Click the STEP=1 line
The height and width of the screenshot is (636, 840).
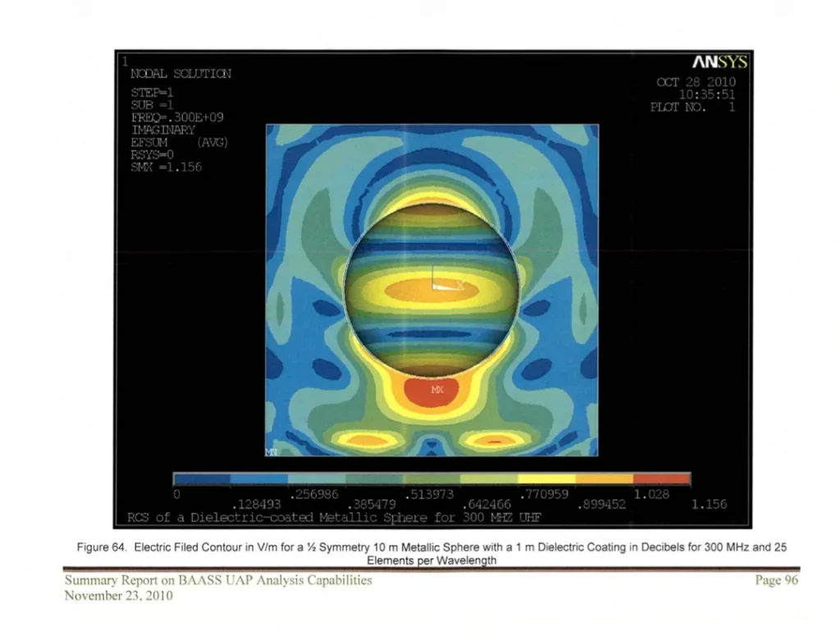152,92
